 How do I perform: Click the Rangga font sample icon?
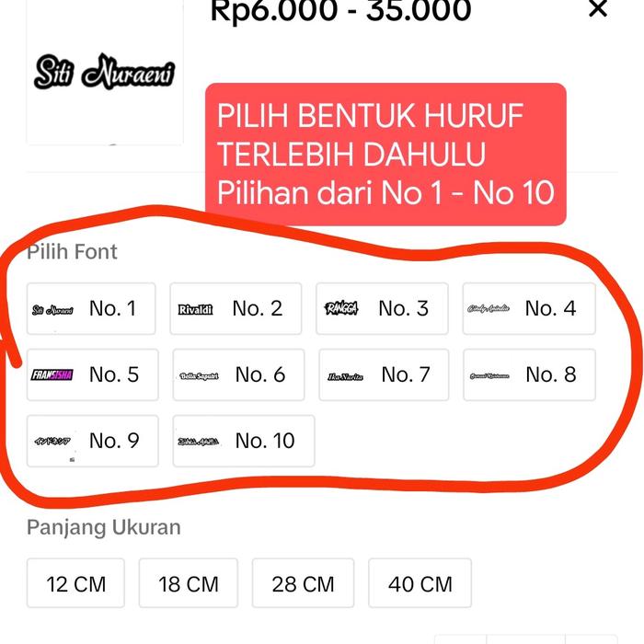342,308
